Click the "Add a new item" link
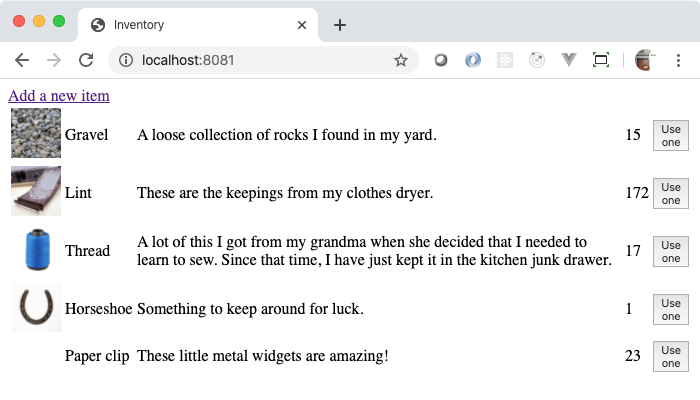This screenshot has height=400, width=700. [x=59, y=96]
